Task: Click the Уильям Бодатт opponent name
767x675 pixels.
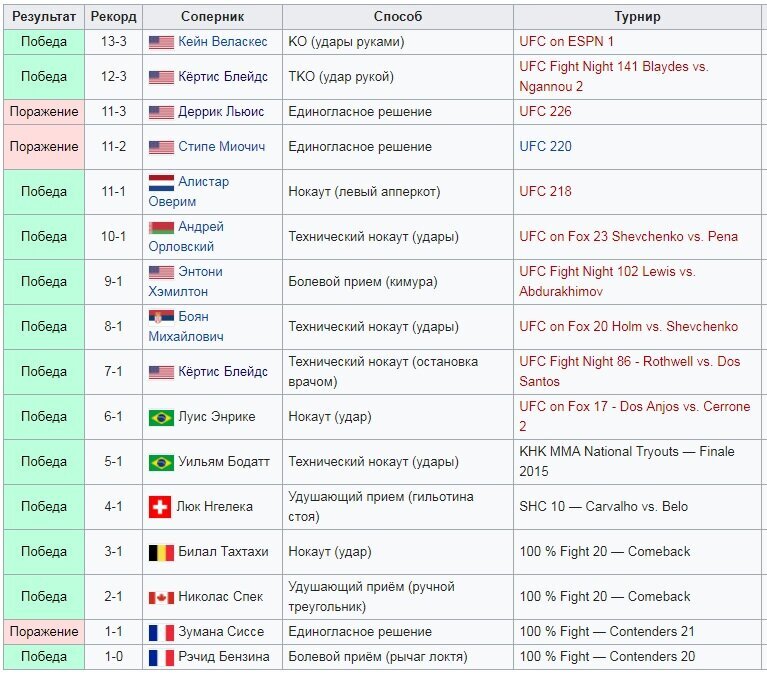Action: (x=224, y=461)
